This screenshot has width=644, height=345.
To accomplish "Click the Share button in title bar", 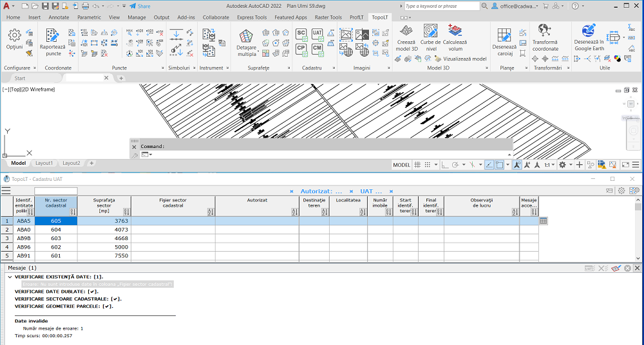I will [140, 6].
